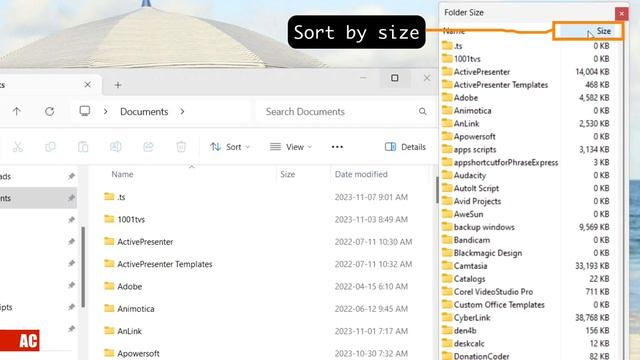Select Adobe row in Folder Size
Screen dimensions: 640x360
click(527, 98)
